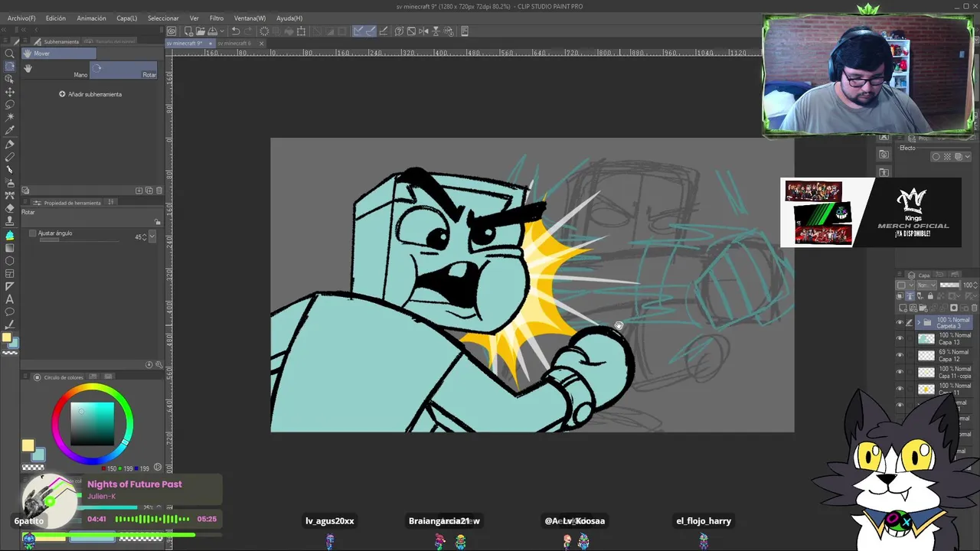Select the Balloon tool
Image resolution: width=980 pixels, height=551 pixels.
click(10, 312)
